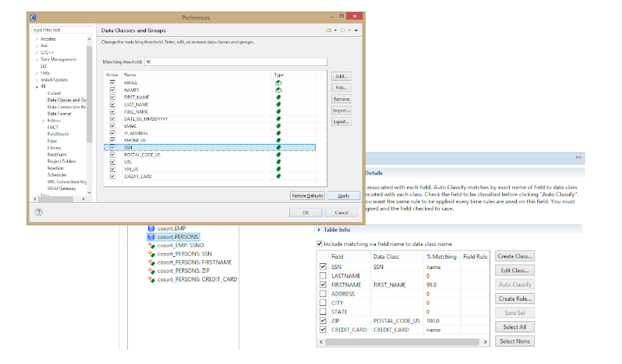Screen dimensions: 622x364
Task: Click the back navigation arrow in Preferences
Action: [x=329, y=30]
